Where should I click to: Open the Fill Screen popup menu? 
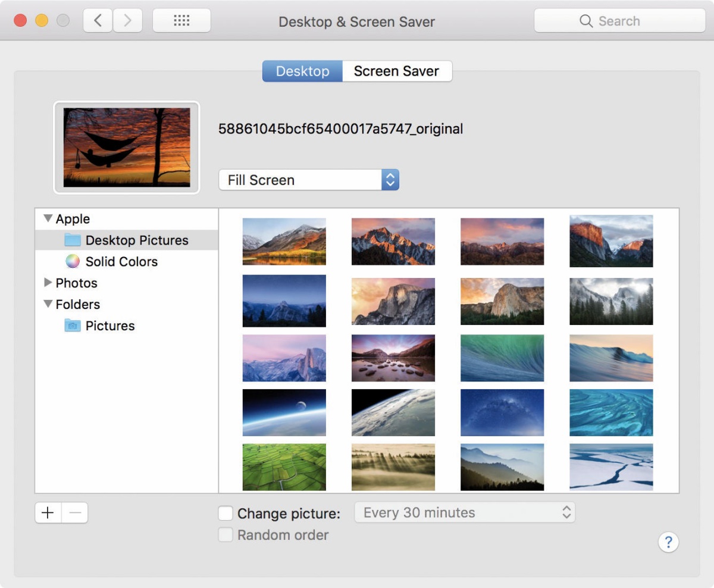[309, 180]
